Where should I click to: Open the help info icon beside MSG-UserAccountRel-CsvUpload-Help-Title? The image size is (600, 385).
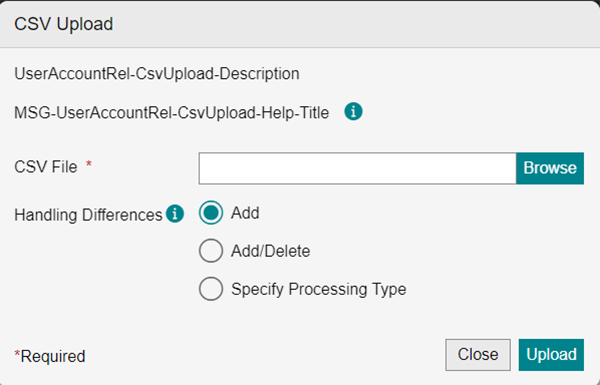tap(353, 112)
